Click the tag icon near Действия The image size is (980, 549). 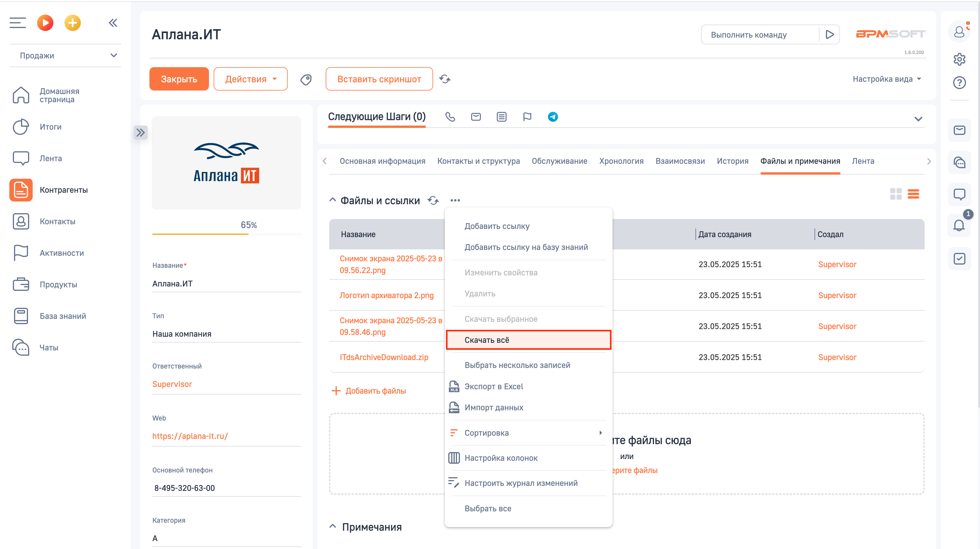[x=306, y=79]
